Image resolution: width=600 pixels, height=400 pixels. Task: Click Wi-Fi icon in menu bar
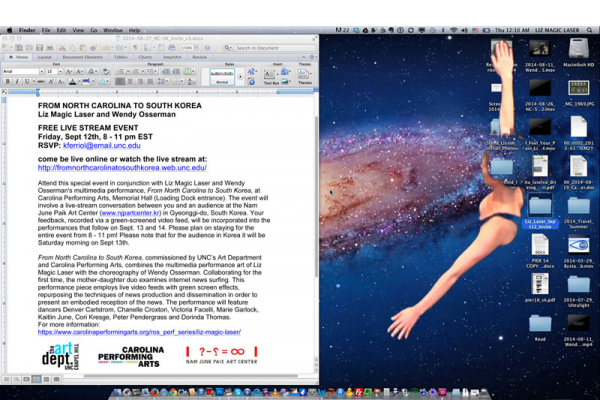click(453, 30)
